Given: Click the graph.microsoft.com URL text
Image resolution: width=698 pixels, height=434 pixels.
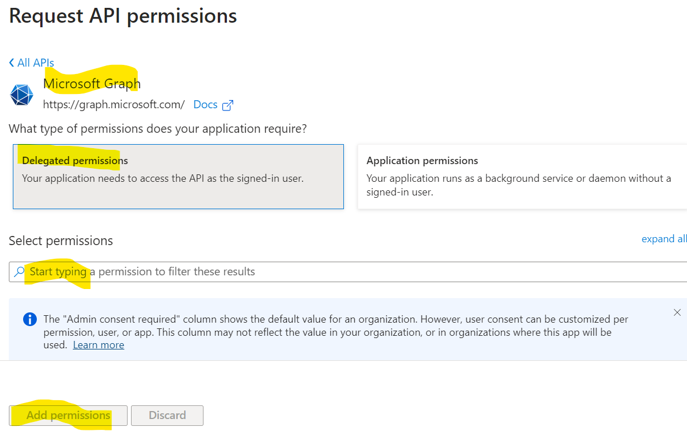Looking at the screenshot, I should point(113,105).
